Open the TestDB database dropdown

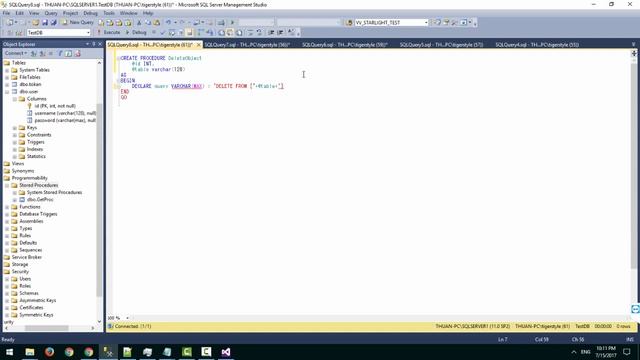pyautogui.click(x=88, y=33)
